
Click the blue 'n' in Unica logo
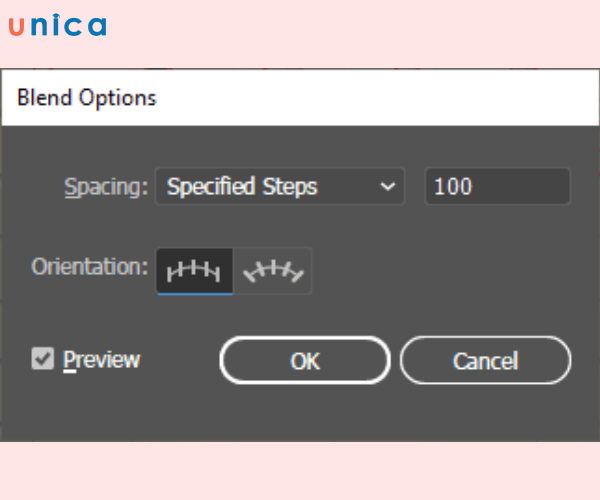(38, 27)
